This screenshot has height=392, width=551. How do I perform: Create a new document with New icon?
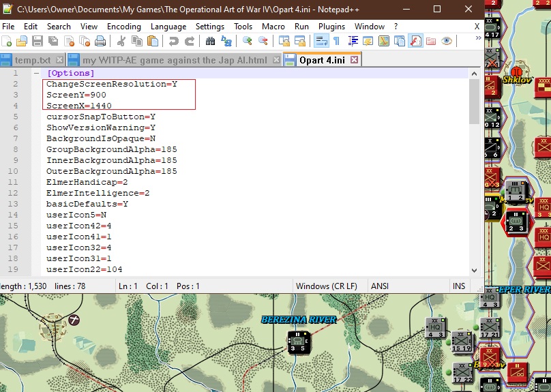click(x=7, y=41)
